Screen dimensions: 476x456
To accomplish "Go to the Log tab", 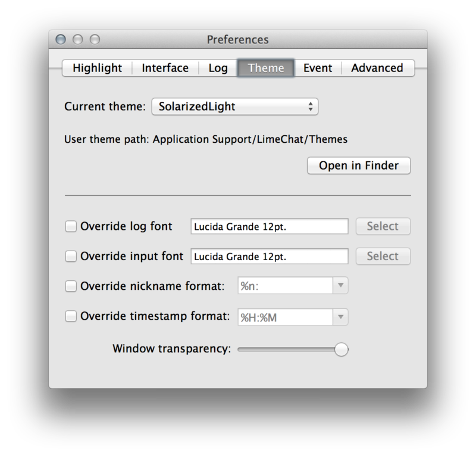I will 218,68.
